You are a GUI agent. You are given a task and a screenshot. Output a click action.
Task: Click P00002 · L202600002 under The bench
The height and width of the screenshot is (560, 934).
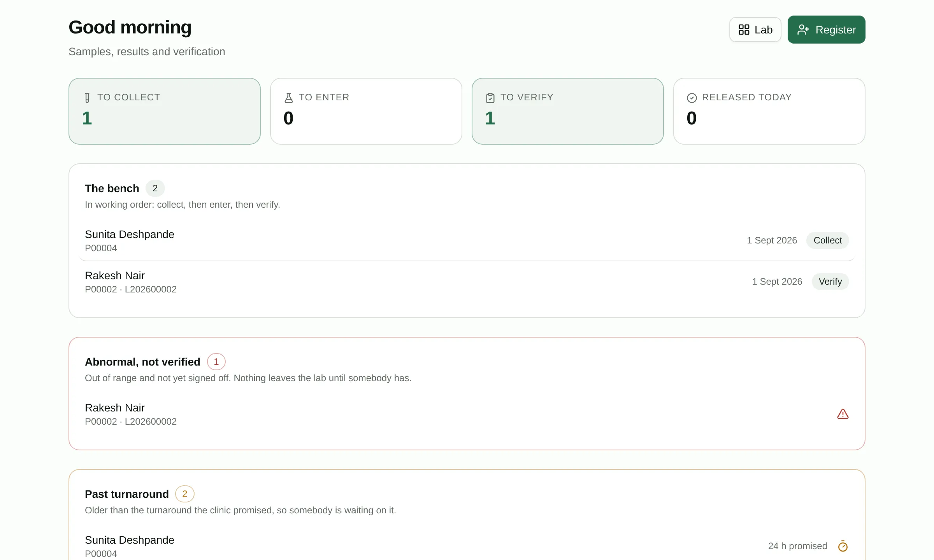click(x=131, y=289)
